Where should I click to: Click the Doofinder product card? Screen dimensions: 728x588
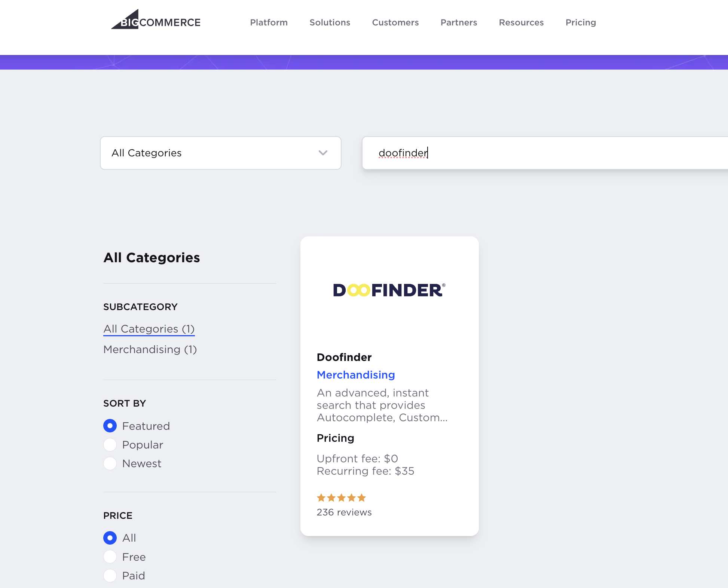coord(389,386)
